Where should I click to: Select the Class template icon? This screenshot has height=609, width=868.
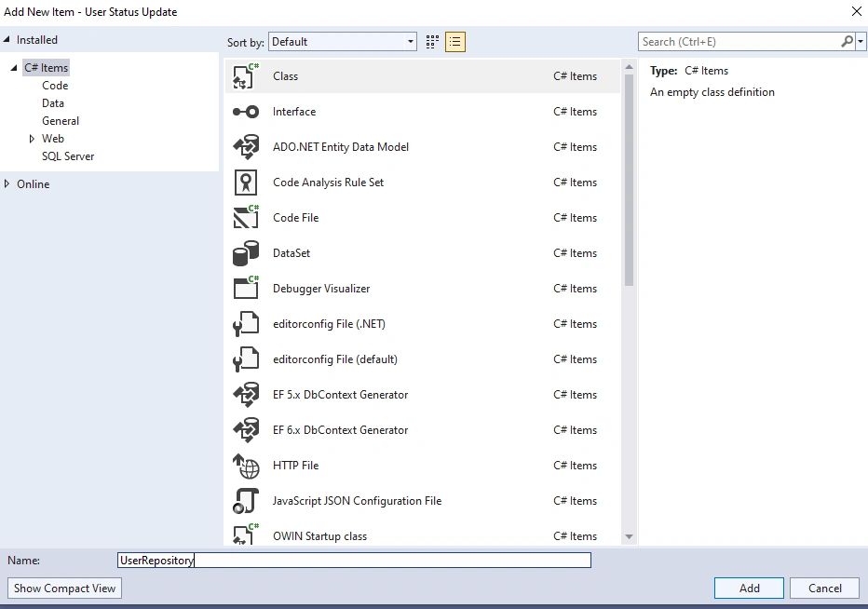tap(246, 76)
